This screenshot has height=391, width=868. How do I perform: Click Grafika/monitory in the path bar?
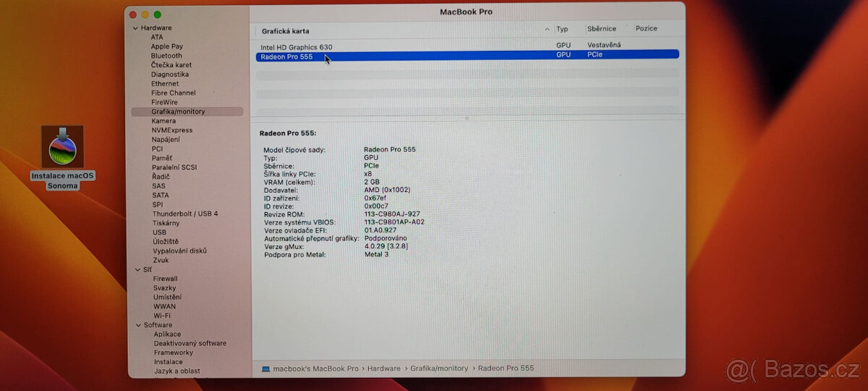point(439,369)
